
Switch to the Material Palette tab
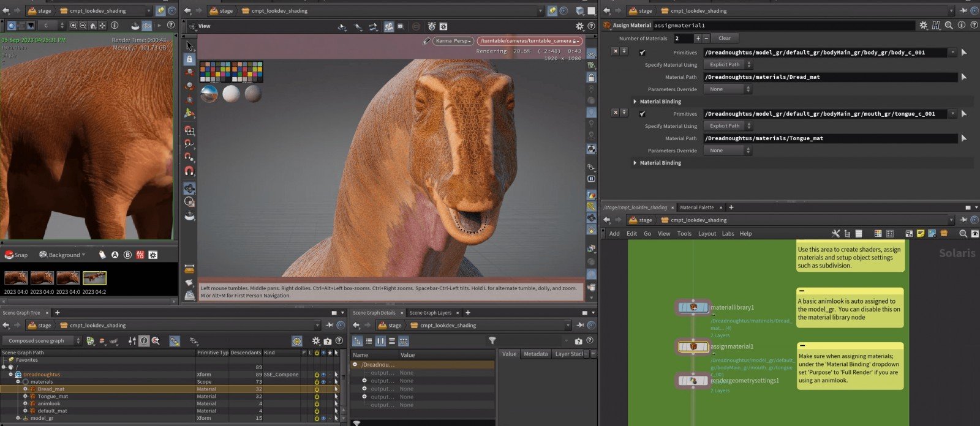pyautogui.click(x=696, y=207)
